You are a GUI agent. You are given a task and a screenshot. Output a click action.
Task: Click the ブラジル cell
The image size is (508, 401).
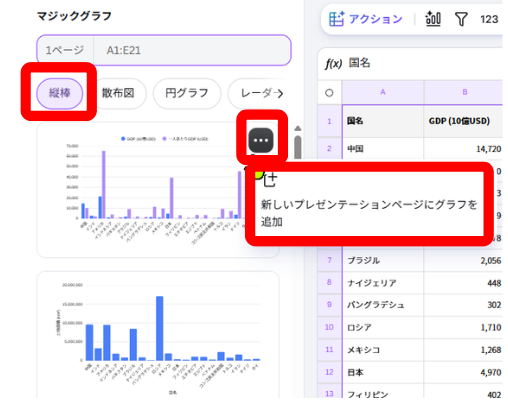pyautogui.click(x=383, y=260)
